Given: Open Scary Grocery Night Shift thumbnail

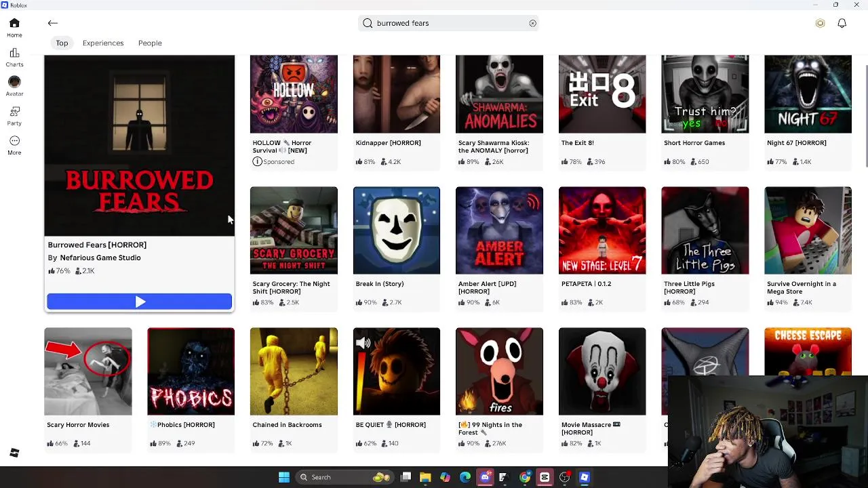Looking at the screenshot, I should pos(294,230).
